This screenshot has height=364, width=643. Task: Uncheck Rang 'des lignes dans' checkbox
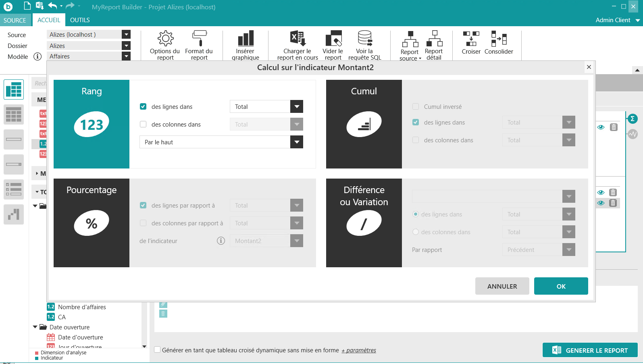click(143, 107)
